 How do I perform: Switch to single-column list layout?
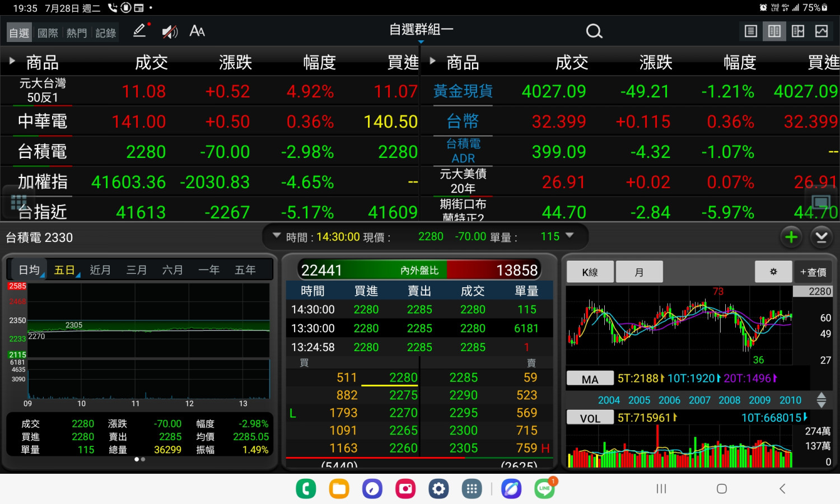751,31
